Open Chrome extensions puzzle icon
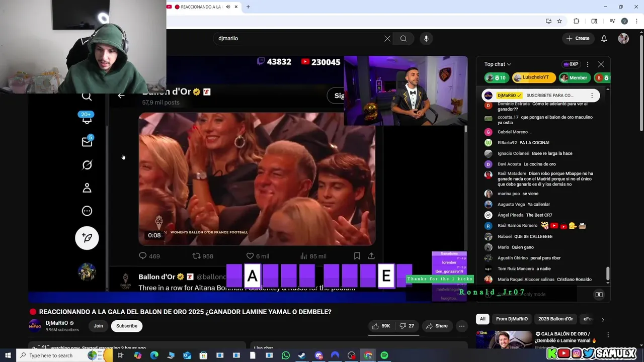The width and height of the screenshot is (644, 362). (577, 21)
